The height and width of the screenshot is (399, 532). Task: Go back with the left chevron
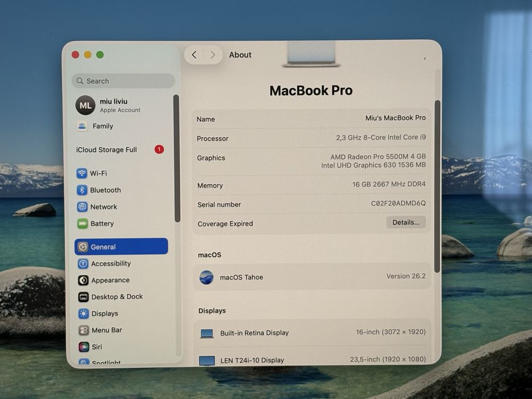[x=194, y=55]
